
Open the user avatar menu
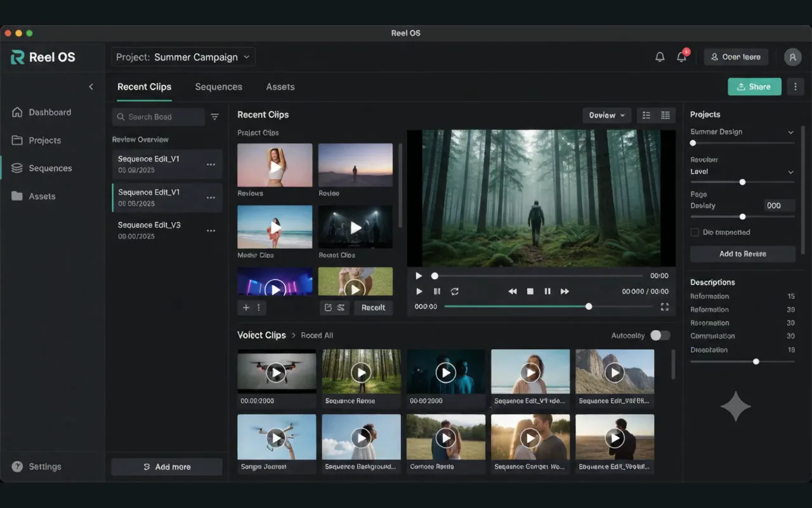pyautogui.click(x=792, y=57)
